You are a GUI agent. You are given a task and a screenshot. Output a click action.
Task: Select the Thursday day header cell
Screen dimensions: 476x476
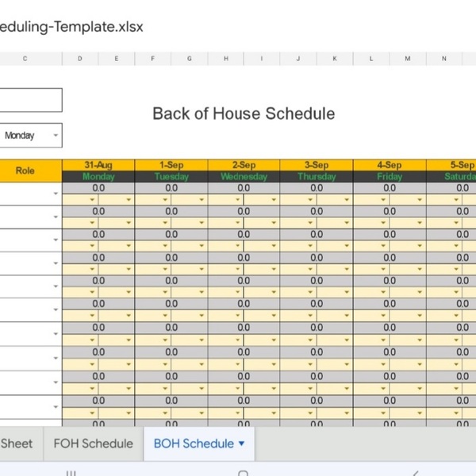pyautogui.click(x=317, y=177)
